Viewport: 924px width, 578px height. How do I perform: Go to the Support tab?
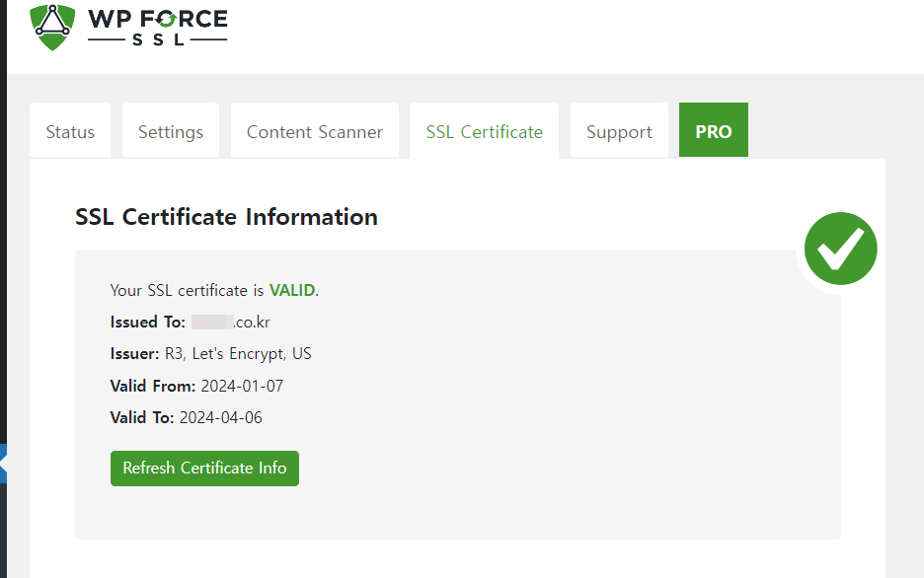[x=619, y=130]
